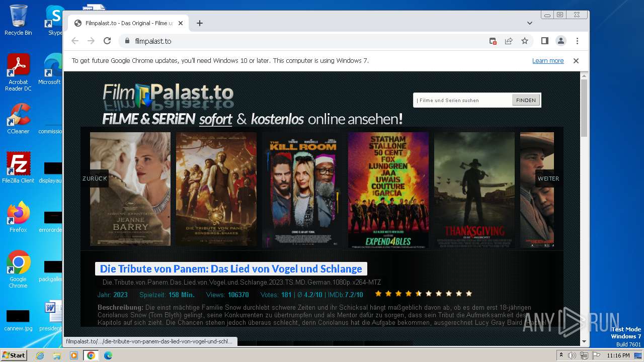Bookmark this page with the star icon
Viewport: 644px width, 362px height.
coord(525,41)
